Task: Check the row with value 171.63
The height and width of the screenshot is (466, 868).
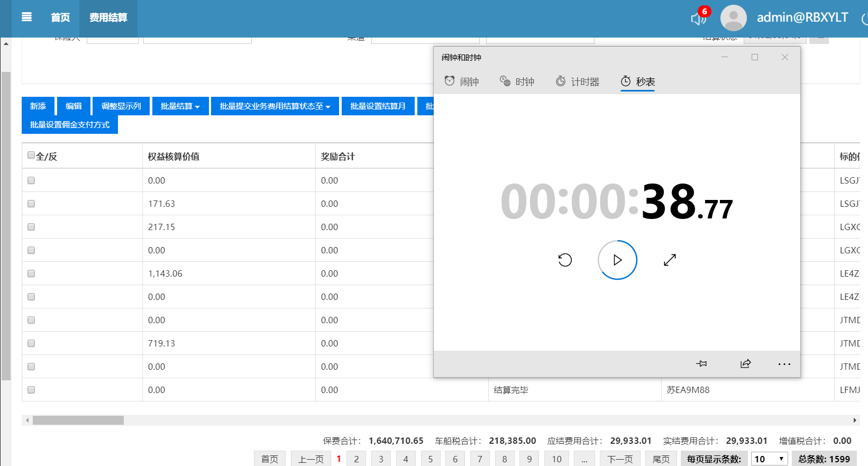Action: pyautogui.click(x=31, y=204)
